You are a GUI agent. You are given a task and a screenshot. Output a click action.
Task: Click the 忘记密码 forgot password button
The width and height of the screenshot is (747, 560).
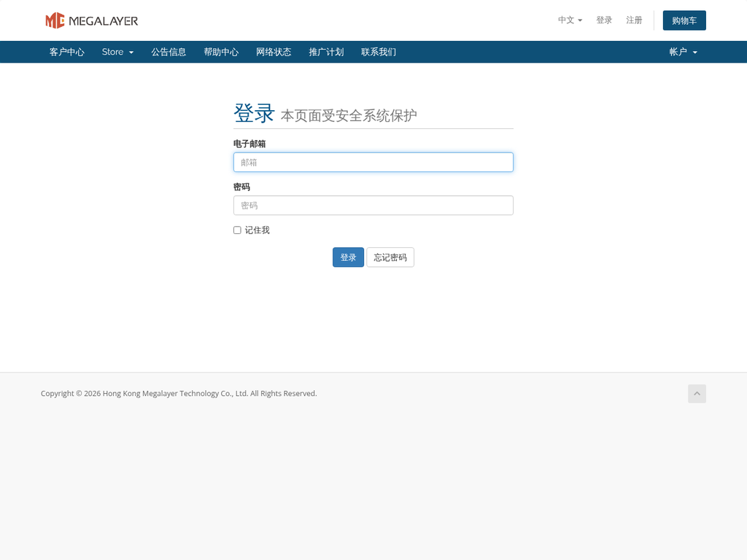pos(390,257)
